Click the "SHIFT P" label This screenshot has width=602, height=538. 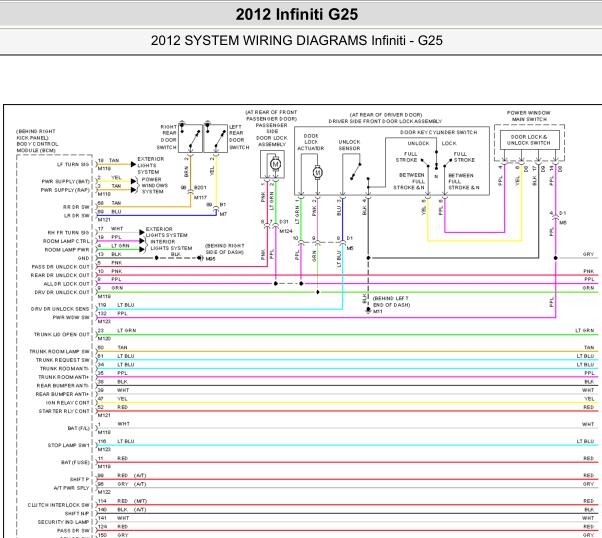click(x=79, y=479)
